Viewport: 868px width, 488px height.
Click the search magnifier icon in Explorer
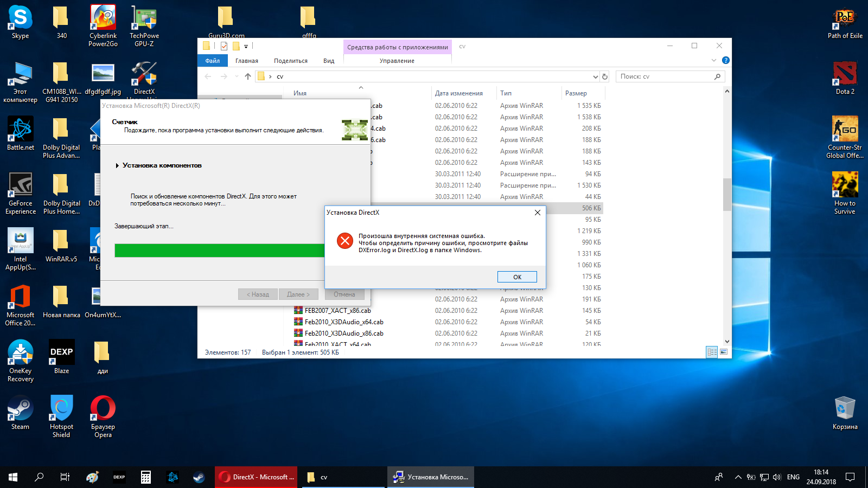tap(718, 76)
